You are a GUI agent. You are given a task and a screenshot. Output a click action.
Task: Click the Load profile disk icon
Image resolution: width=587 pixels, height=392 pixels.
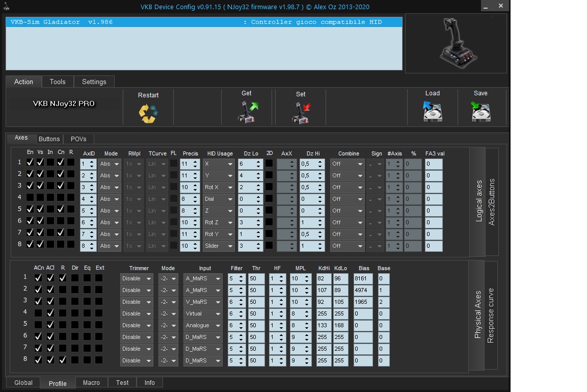[x=433, y=111]
